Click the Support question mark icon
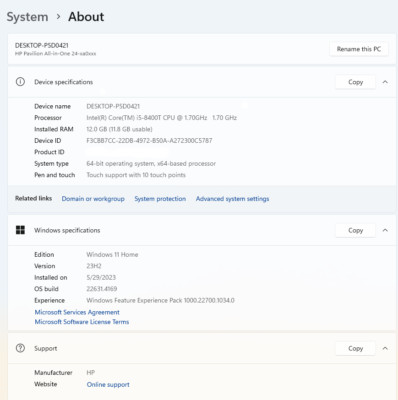 20,348
